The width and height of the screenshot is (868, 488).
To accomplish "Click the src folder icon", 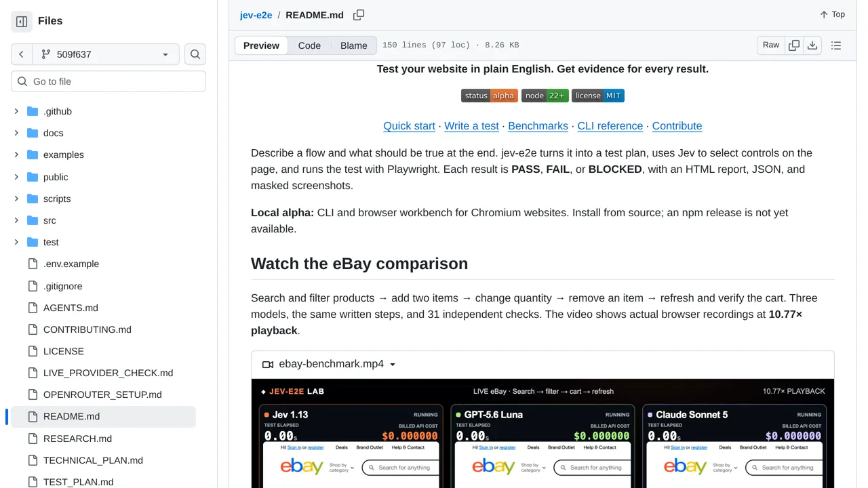I will coord(33,220).
